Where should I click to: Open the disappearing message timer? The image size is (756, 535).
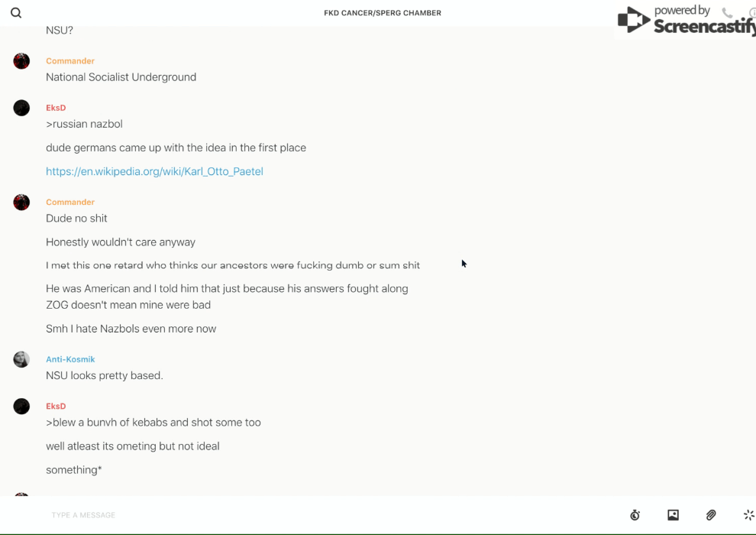635,515
